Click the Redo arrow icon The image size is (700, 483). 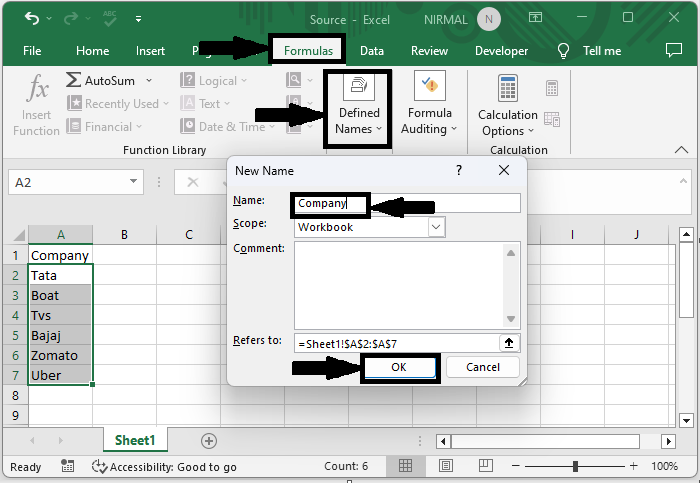(x=71, y=18)
